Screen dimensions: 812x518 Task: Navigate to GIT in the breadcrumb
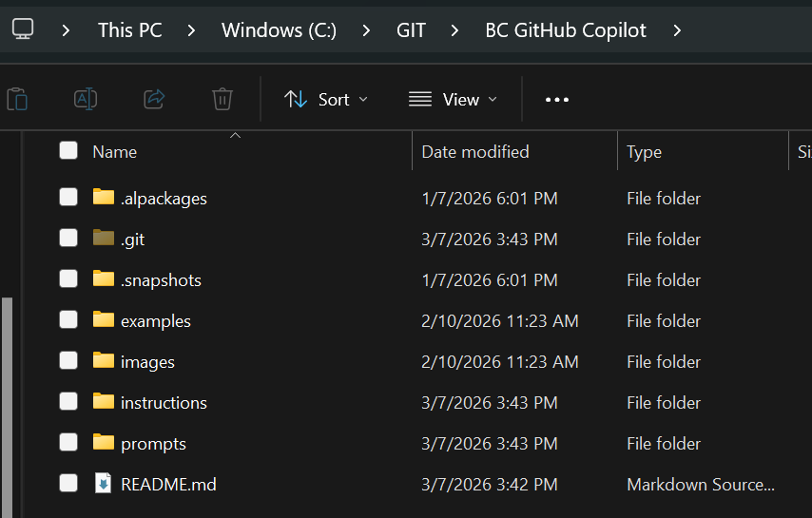click(411, 30)
